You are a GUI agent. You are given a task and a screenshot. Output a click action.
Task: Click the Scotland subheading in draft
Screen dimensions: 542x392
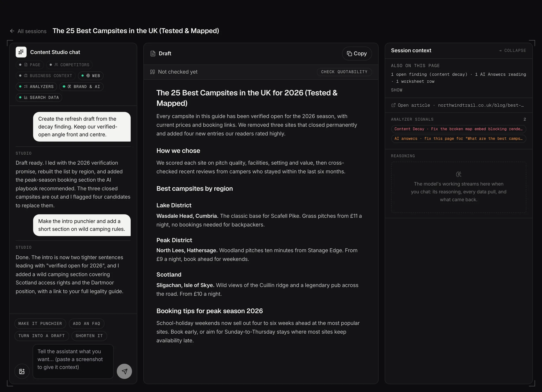(x=169, y=275)
